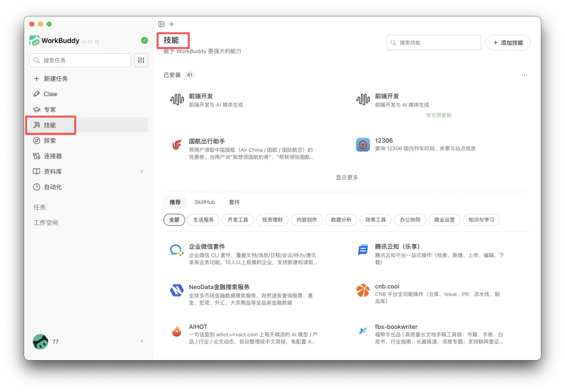
Task: Open the NeoData金融搜索服务 icon
Action: click(x=177, y=290)
